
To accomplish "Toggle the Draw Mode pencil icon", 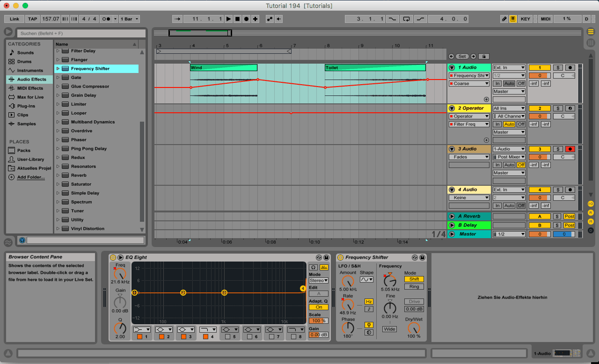I will (504, 19).
